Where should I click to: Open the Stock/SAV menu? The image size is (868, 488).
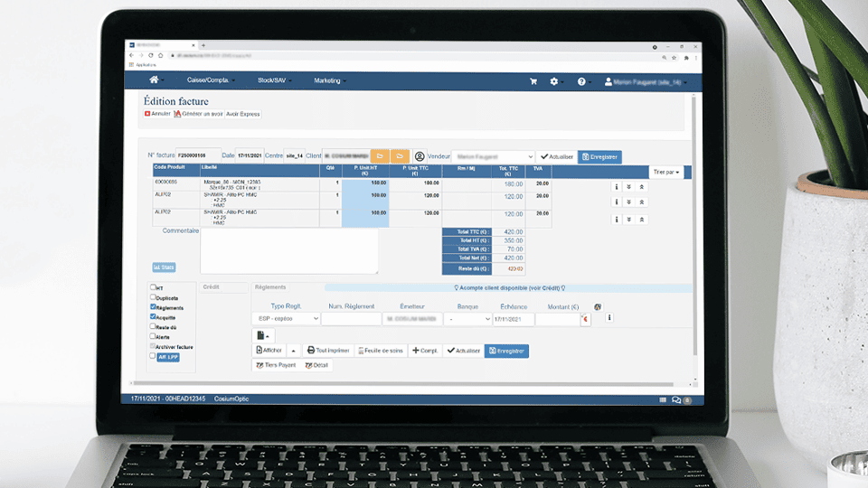click(x=274, y=80)
